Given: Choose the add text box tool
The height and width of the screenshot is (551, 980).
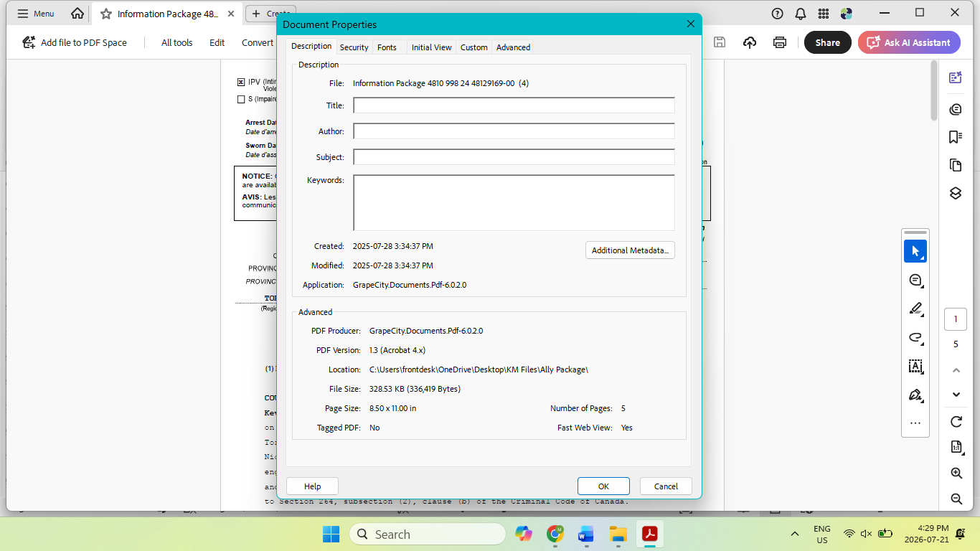Looking at the screenshot, I should (915, 366).
